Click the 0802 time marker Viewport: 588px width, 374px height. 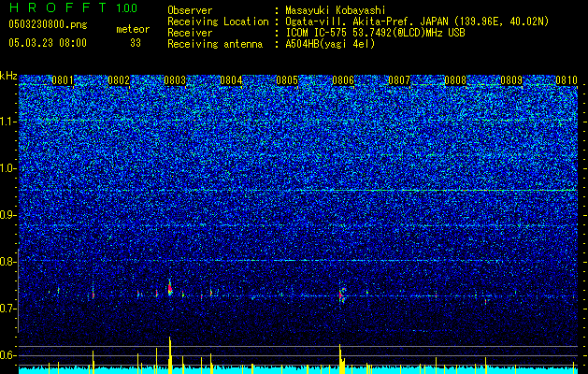tap(119, 80)
